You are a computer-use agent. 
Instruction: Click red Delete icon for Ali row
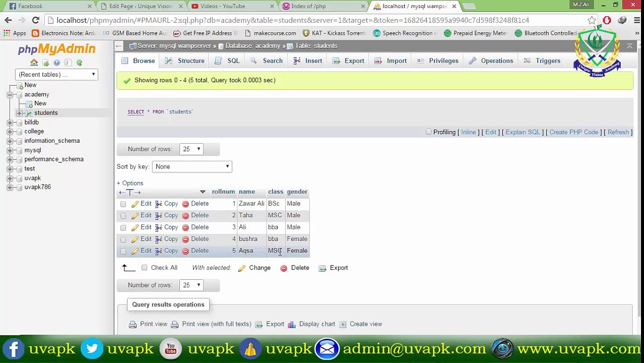(x=185, y=228)
